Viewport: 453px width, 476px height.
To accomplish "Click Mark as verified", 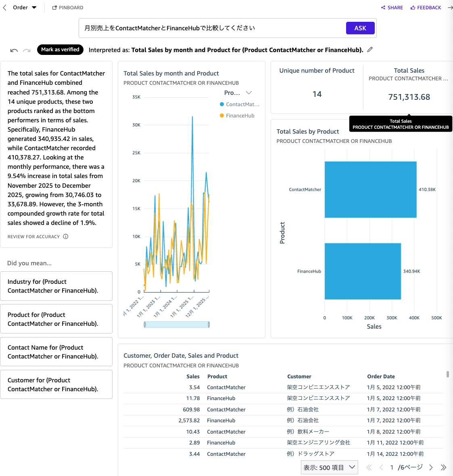I will tap(60, 50).
